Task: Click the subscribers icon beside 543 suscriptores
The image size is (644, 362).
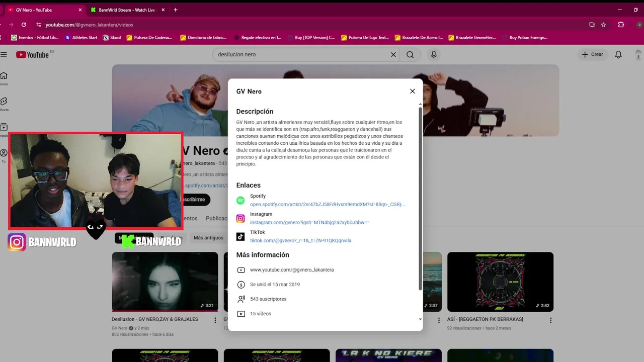Action: [x=241, y=299]
